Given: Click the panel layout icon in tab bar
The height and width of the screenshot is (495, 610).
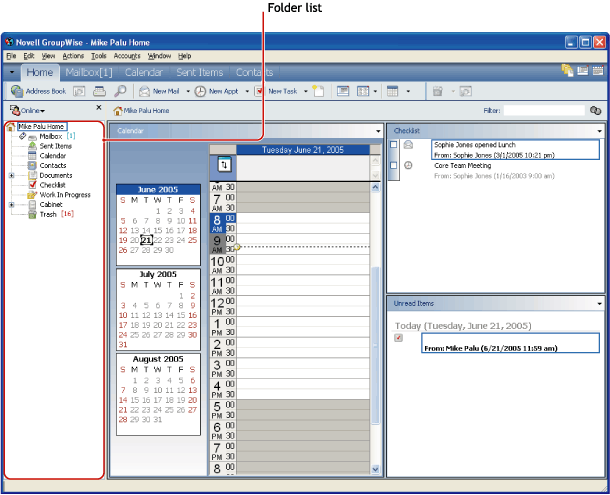Looking at the screenshot, I should coord(582,70).
